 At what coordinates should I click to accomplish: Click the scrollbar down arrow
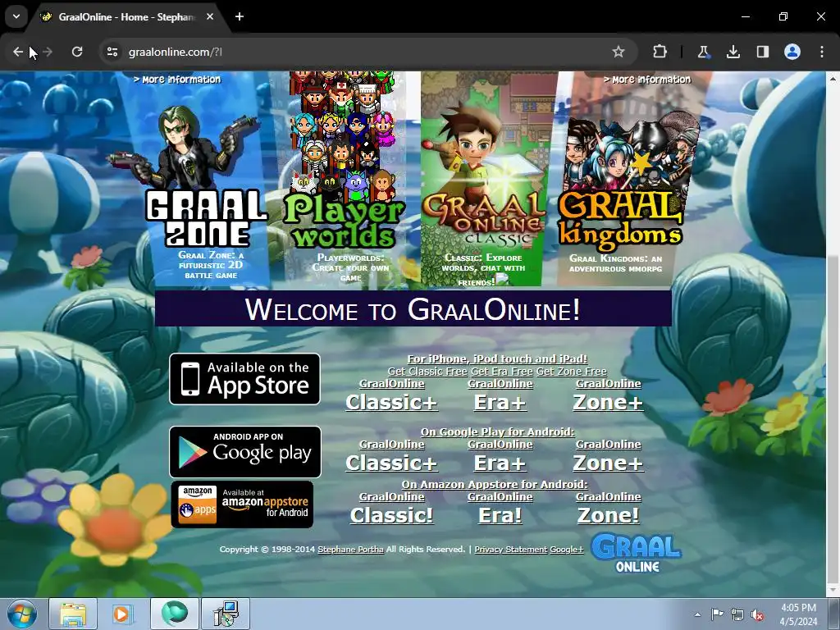[833, 590]
